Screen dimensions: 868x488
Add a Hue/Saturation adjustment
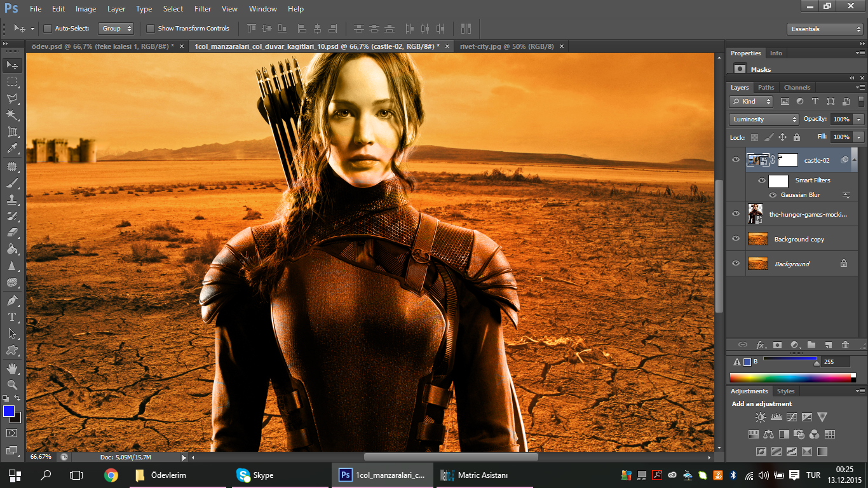(754, 435)
